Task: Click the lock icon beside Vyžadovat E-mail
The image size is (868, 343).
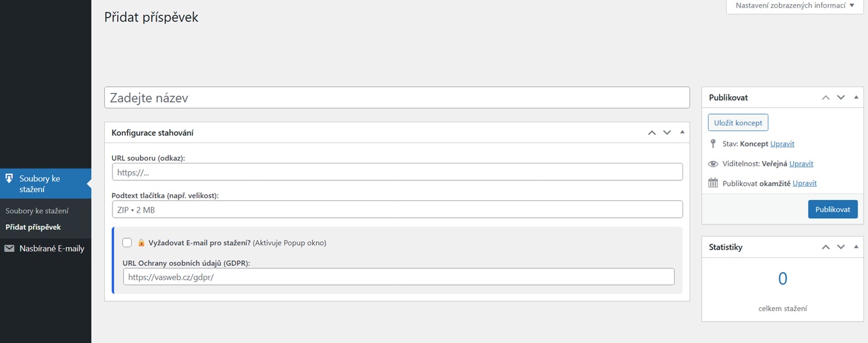Action: click(141, 243)
